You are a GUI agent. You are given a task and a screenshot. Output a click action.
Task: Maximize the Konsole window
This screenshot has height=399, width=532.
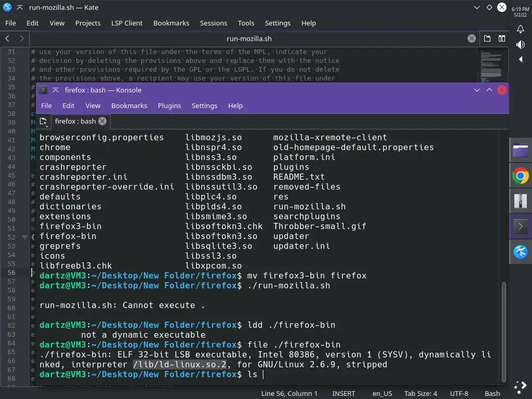point(489,90)
